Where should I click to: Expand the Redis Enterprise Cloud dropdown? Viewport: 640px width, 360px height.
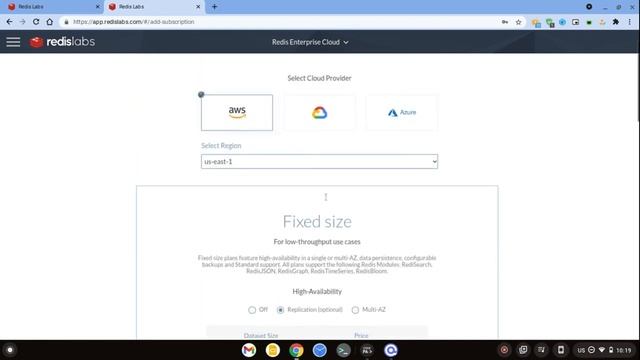(x=310, y=42)
